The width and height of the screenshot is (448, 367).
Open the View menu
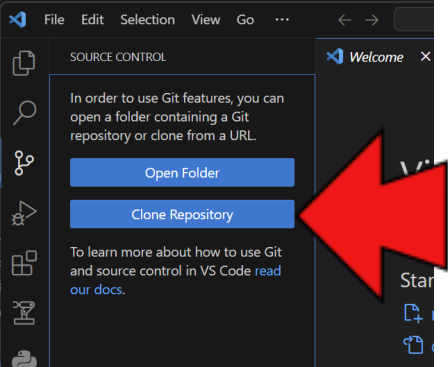[x=206, y=20]
